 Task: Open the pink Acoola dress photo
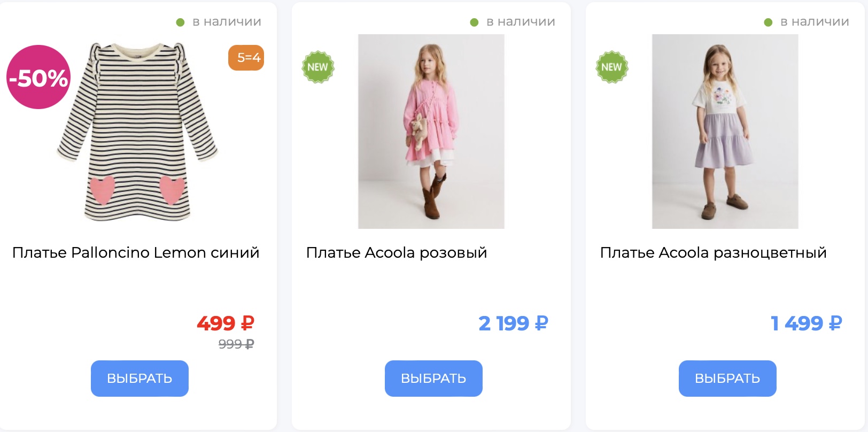[431, 132]
